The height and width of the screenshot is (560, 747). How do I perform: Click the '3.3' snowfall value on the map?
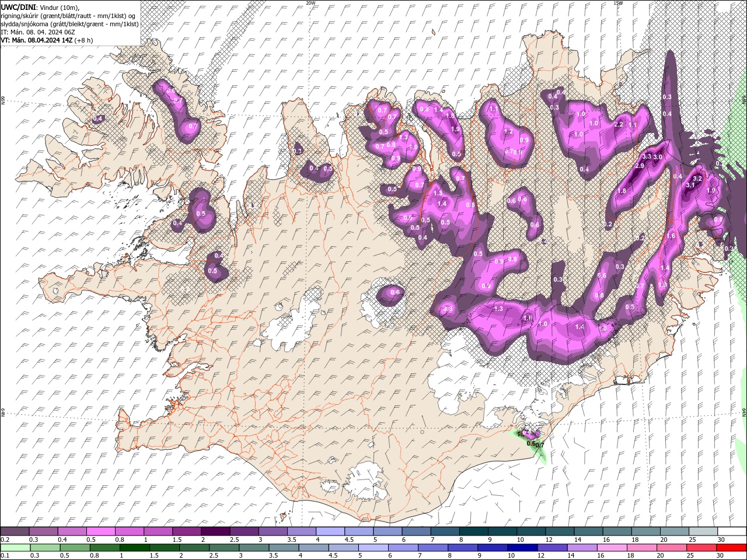[x=646, y=156]
